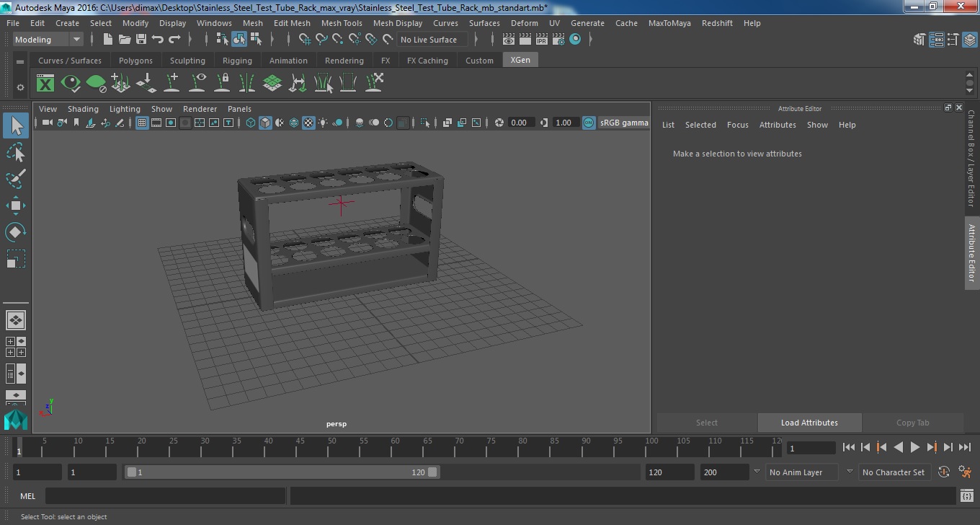This screenshot has height=525, width=980.
Task: Click frame 60 on the time slider
Action: point(395,447)
